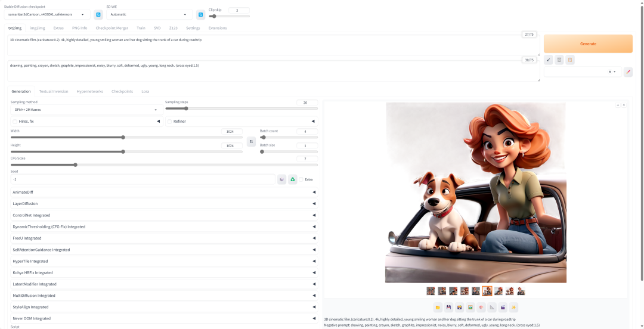The image size is (644, 329).
Task: Click the gallery download icon above the image
Action: tap(618, 105)
